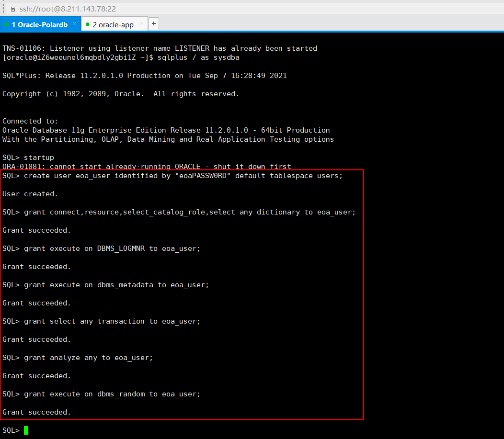The width and height of the screenshot is (504, 439).
Task: Open a new session tab with plus button
Action: [x=154, y=23]
